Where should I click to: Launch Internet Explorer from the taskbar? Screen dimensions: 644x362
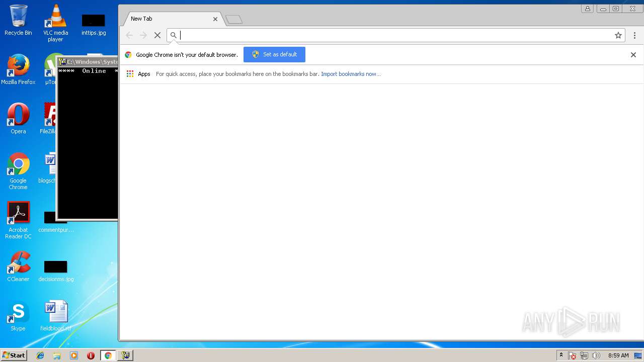[40, 355]
